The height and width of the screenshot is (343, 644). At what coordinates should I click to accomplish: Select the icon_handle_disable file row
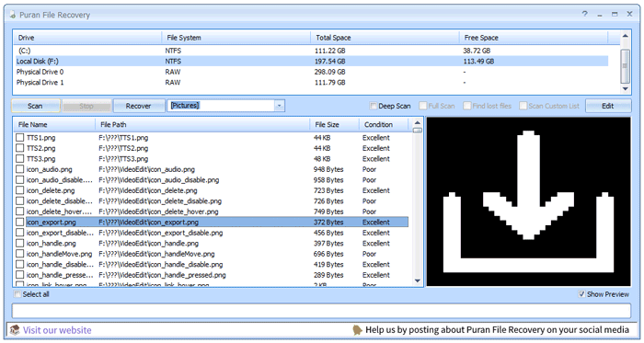point(212,265)
